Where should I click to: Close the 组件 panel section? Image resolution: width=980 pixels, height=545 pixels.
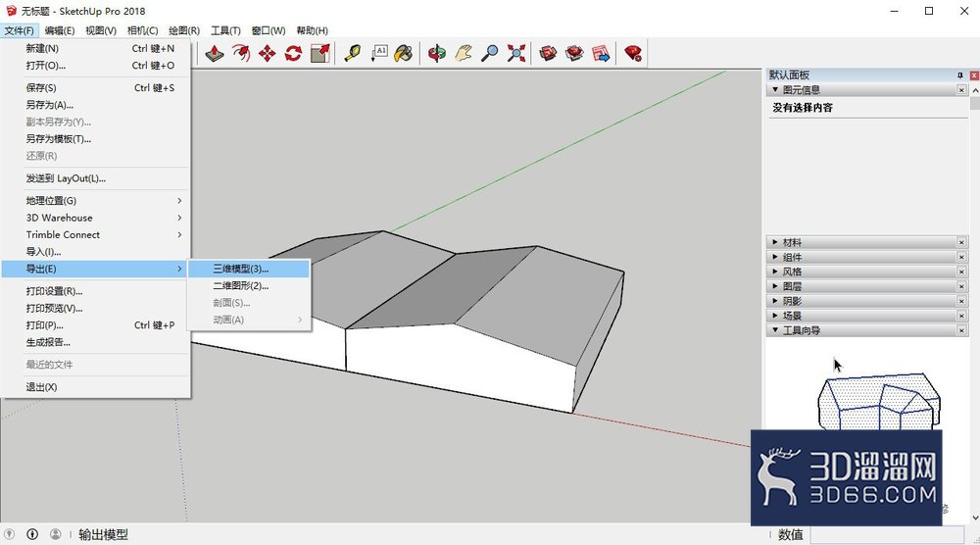pos(961,257)
